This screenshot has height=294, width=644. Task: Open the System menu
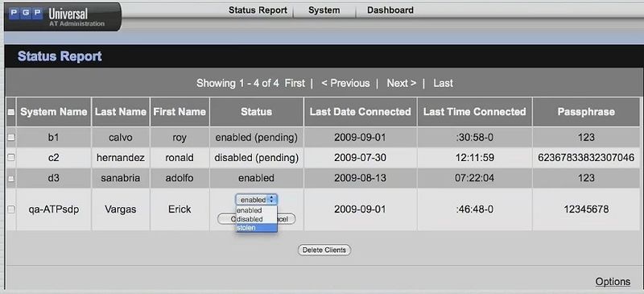(324, 10)
